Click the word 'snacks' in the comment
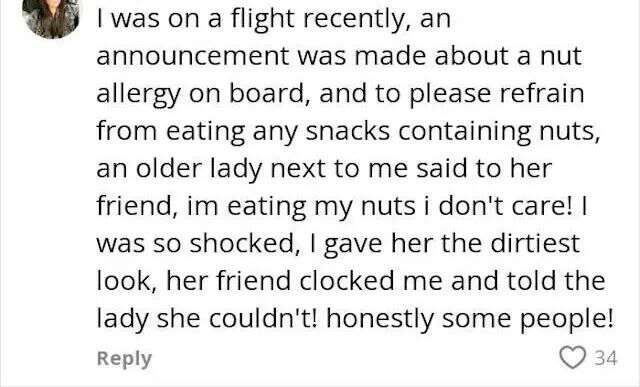The width and height of the screenshot is (640, 387). (348, 131)
